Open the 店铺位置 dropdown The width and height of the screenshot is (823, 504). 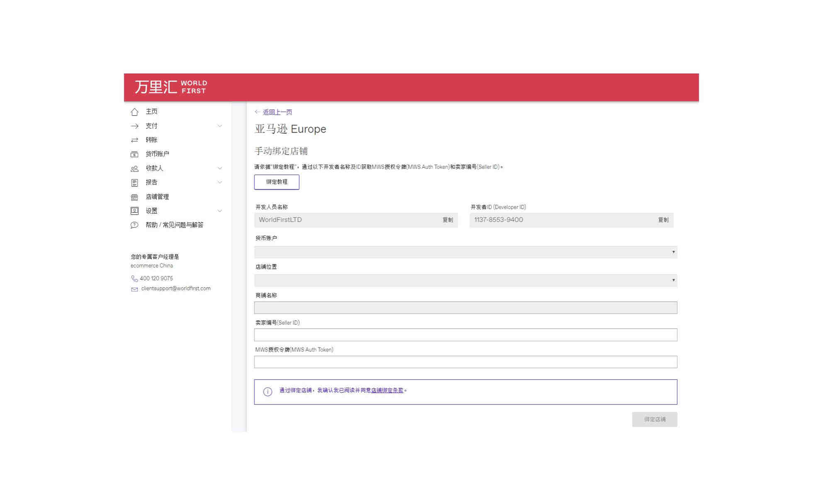click(x=465, y=280)
